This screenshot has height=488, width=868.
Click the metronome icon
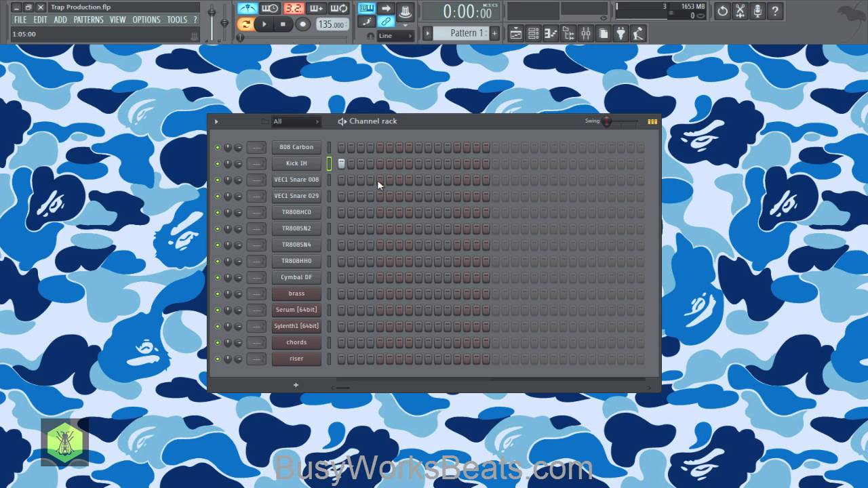point(247,8)
